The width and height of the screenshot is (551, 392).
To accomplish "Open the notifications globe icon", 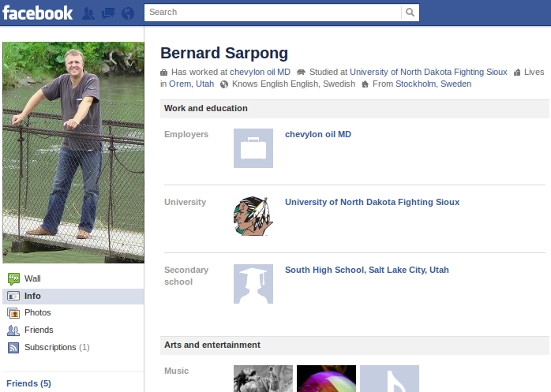I will point(128,13).
